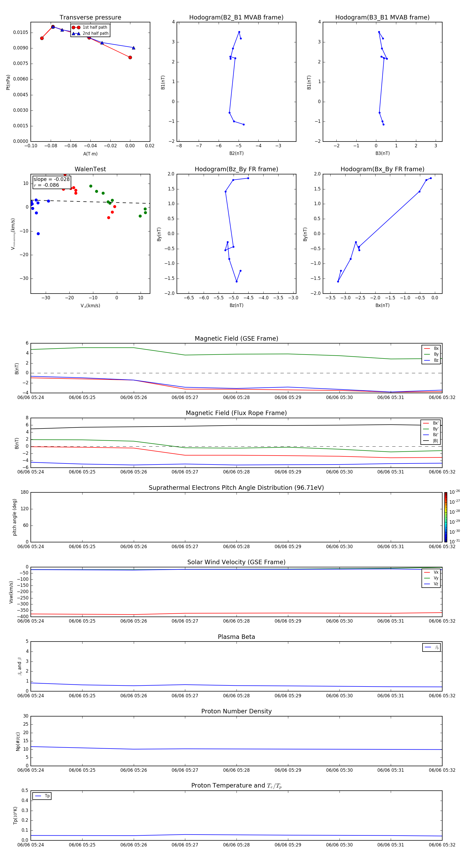Click the "pitch angle (deg)" y-axis label
The height and width of the screenshot is (868, 473).
[x=14, y=517]
